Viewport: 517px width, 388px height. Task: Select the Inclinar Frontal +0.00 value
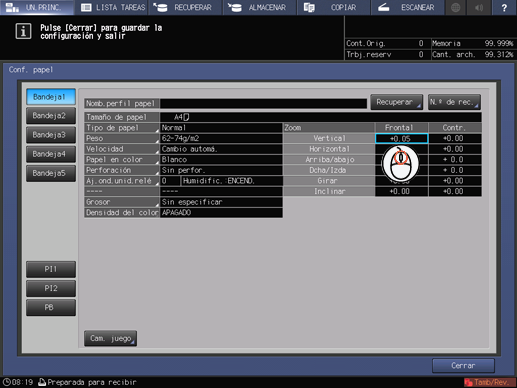point(401,192)
